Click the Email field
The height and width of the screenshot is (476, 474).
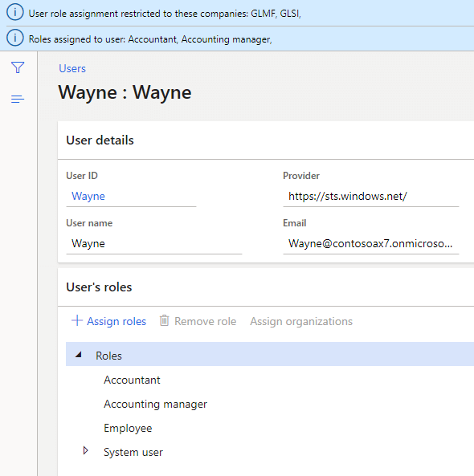tap(371, 244)
